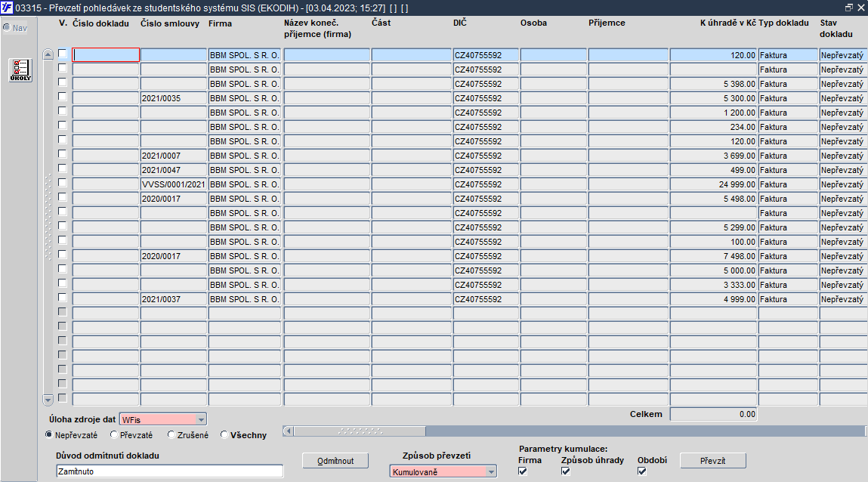Click the Odmítnout button
This screenshot has height=482, width=868.
pos(335,461)
